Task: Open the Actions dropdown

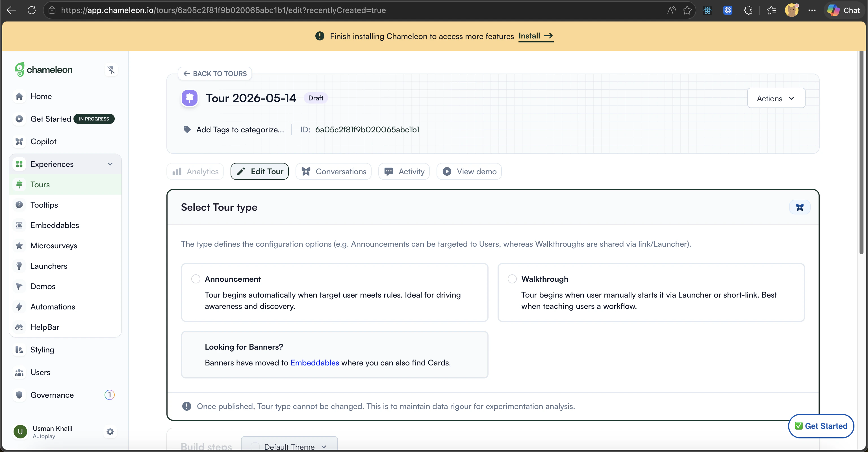Action: pyautogui.click(x=776, y=98)
